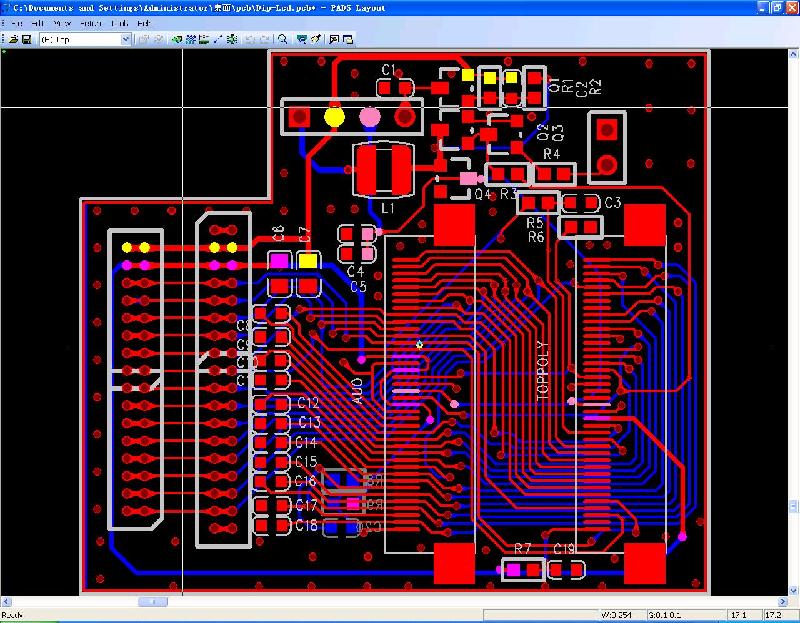
Task: Click the horizontal scrollbar left arrow
Action: pos(6,602)
